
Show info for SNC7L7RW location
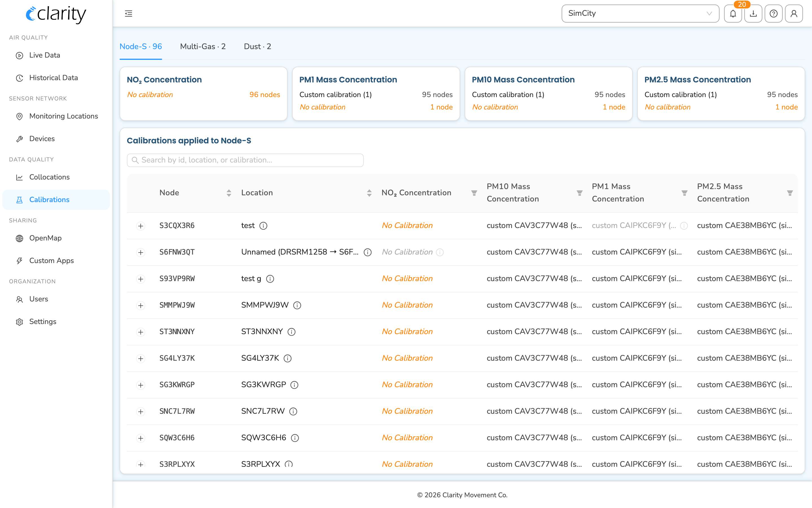tap(293, 411)
